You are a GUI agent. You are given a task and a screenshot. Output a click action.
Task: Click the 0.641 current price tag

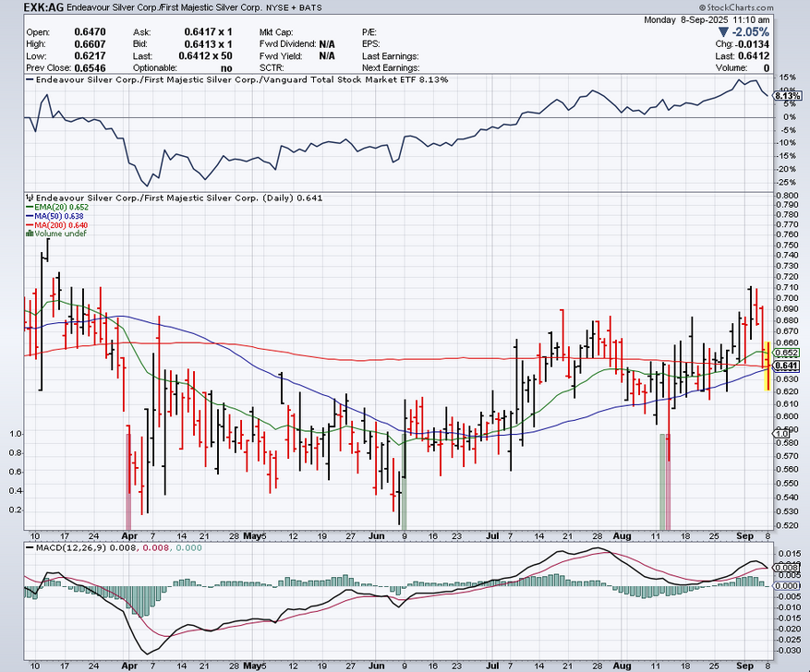[787, 366]
